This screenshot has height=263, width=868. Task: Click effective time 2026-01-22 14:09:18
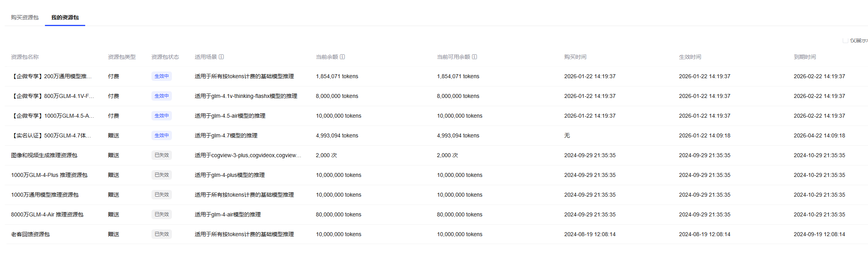point(705,135)
